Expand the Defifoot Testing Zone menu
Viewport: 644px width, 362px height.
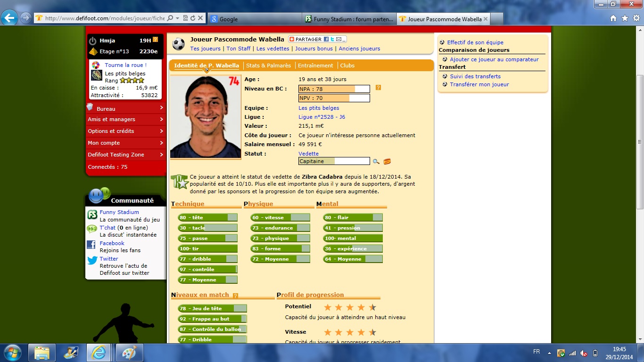point(125,155)
